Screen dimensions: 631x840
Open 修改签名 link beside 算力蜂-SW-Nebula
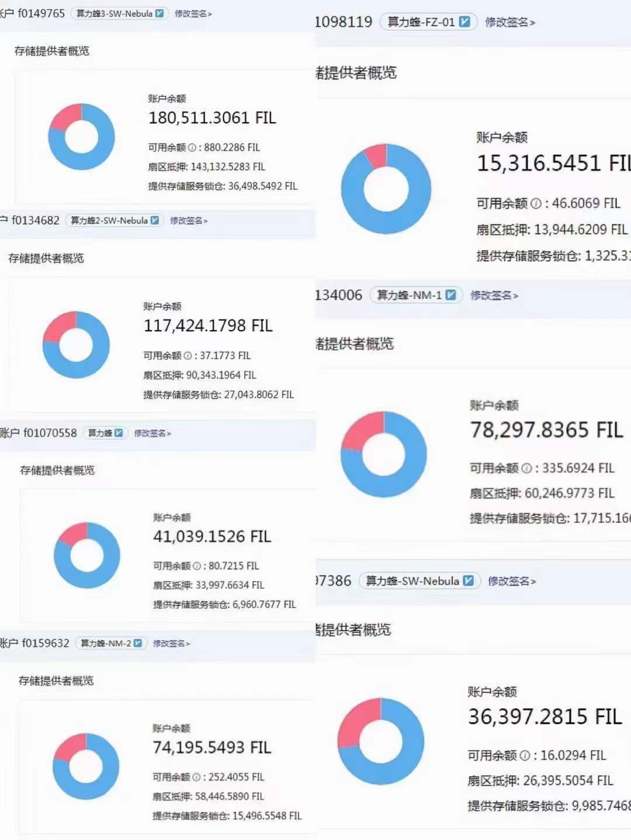512,581
